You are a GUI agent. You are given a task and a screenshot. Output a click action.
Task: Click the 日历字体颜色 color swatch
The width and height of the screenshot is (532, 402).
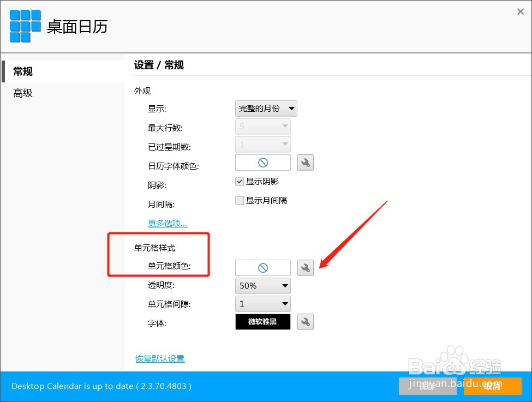pos(262,162)
